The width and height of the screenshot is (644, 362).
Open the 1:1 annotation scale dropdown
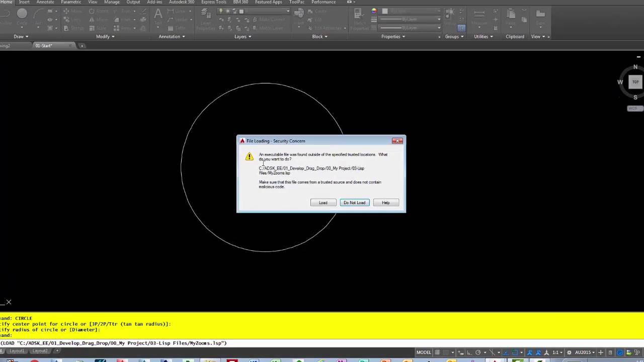557,352
